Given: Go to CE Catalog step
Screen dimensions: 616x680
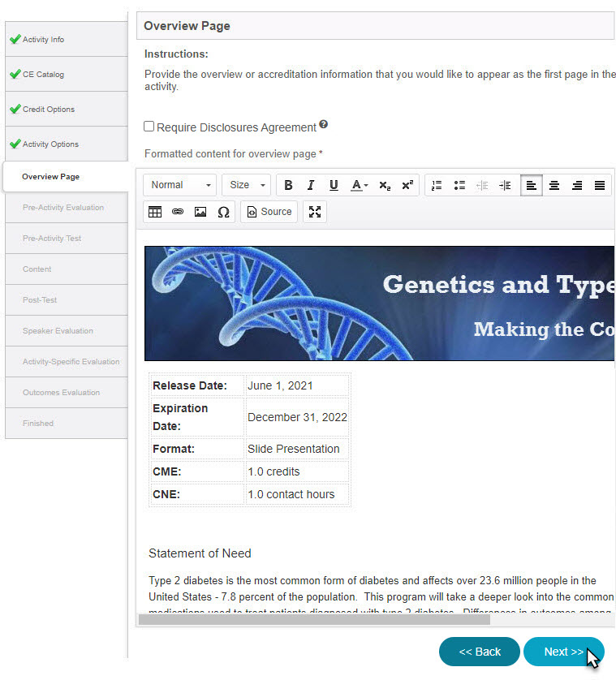Looking at the screenshot, I should (x=67, y=74).
